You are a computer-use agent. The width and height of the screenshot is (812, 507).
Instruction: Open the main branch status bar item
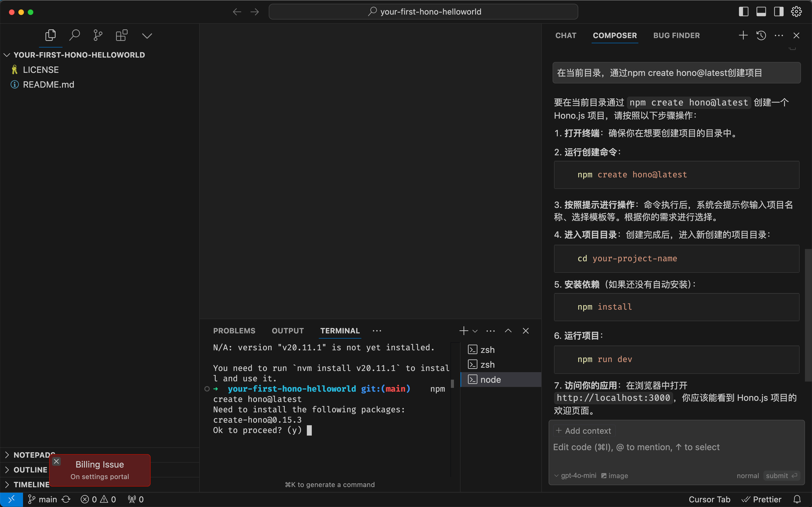coord(43,499)
